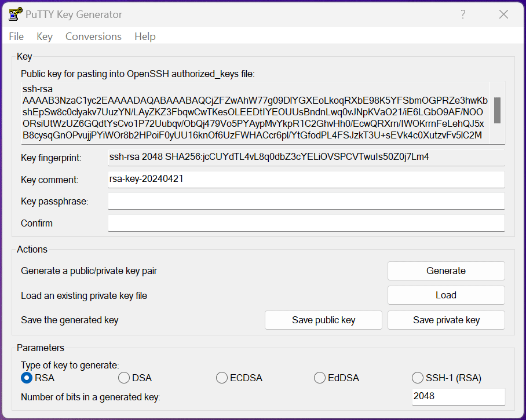Click the 'Actions' group heading

click(32, 250)
